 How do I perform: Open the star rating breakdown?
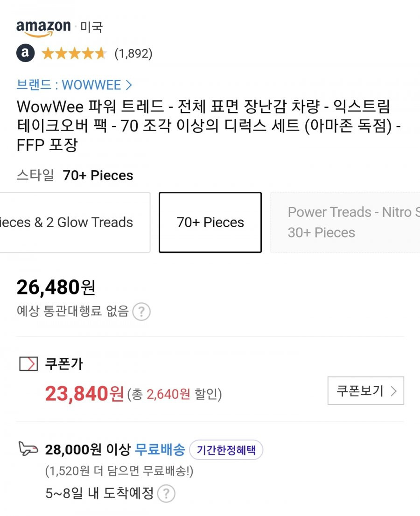74,53
